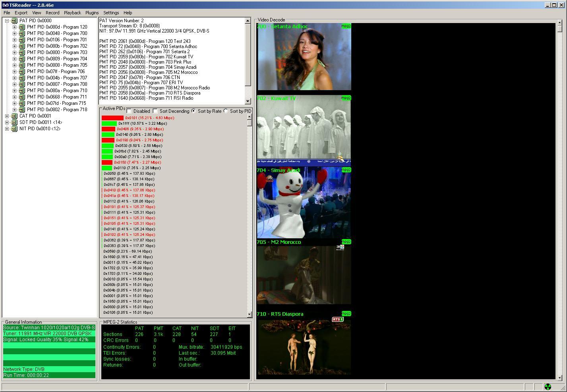The width and height of the screenshot is (567, 392).
Task: Click the mpg2 badge on Simay Azadi
Action: pyautogui.click(x=346, y=170)
